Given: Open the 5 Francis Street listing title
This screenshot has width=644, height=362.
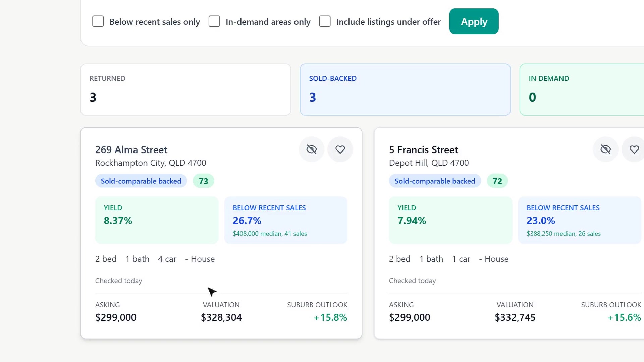Looking at the screenshot, I should 423,150.
